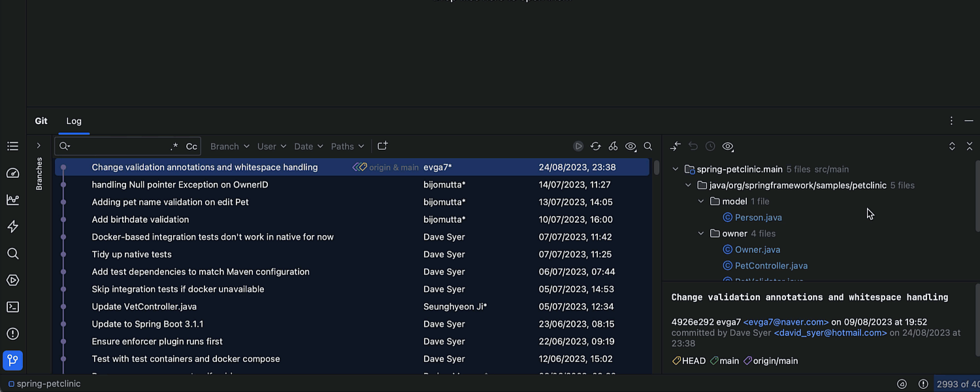The width and height of the screenshot is (980, 392).
Task: Click the commit list vertical scrollbar
Action: [x=656, y=168]
